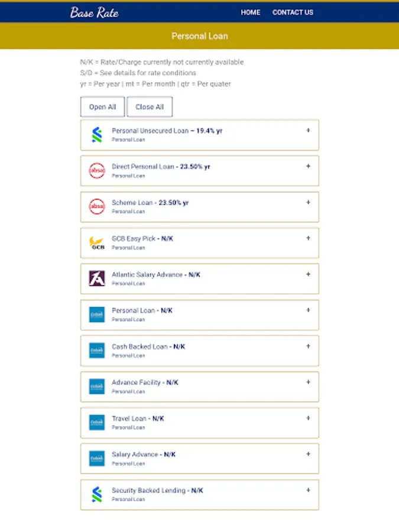Click Absa logo beside Scheme Loan
399x532 pixels.
97,207
